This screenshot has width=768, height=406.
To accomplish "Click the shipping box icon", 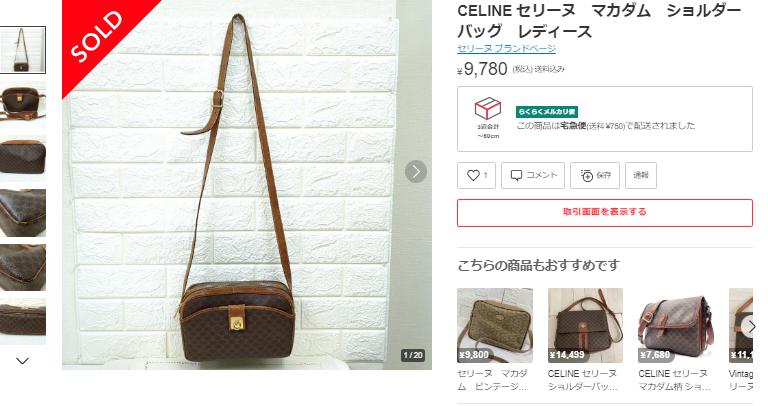I will 487,108.
